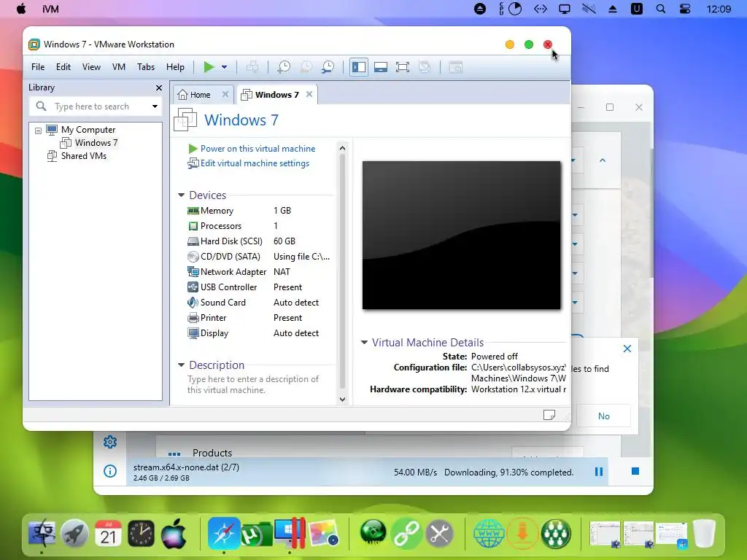Open Spotlight search in the menu bar
The height and width of the screenshot is (560, 747).
coord(661,9)
